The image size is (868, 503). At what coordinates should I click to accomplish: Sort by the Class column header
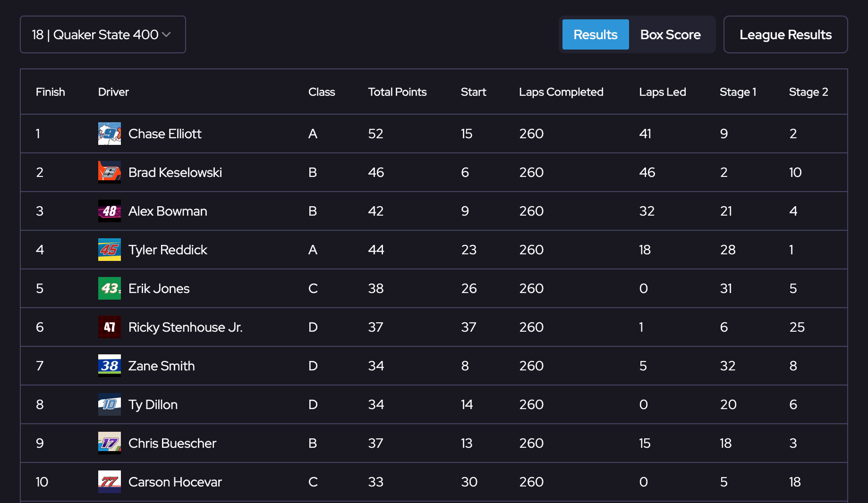click(x=322, y=92)
